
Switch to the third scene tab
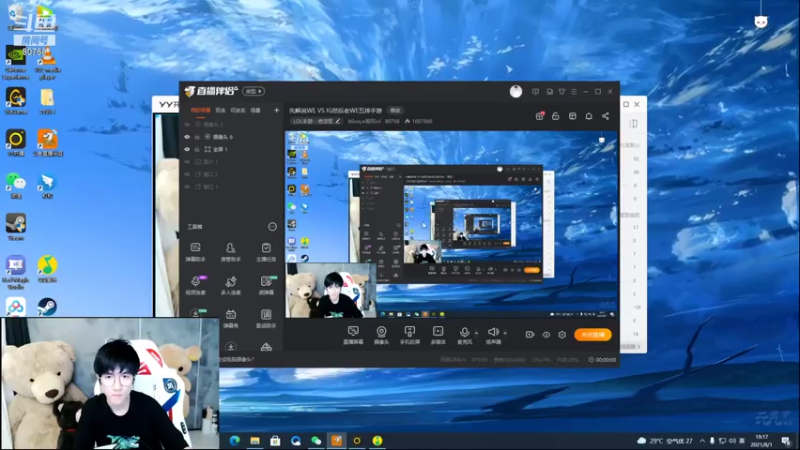click(238, 110)
